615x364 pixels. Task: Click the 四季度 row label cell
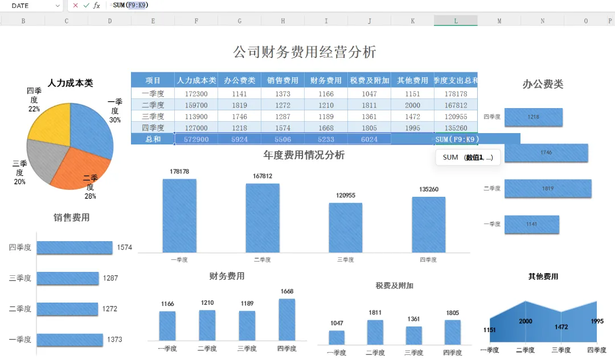coord(153,128)
